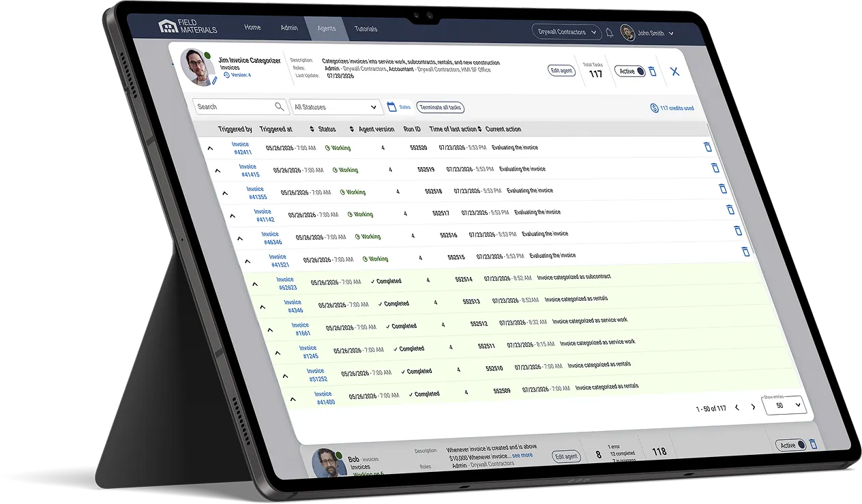Delete task for Invoice #41415

click(x=715, y=168)
